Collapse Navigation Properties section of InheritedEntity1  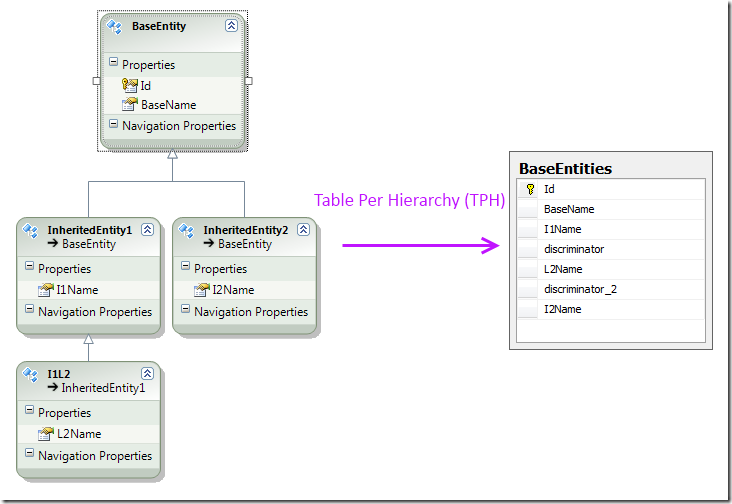(29, 309)
